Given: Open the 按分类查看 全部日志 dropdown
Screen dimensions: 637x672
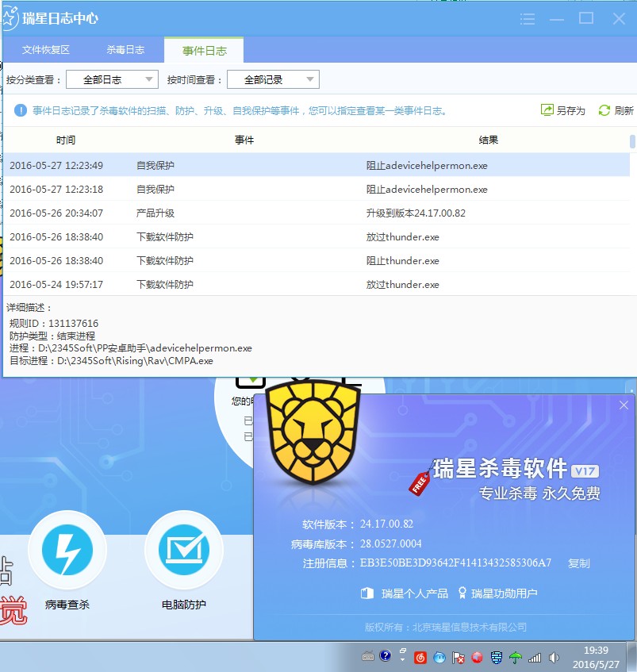Looking at the screenshot, I should 112,79.
